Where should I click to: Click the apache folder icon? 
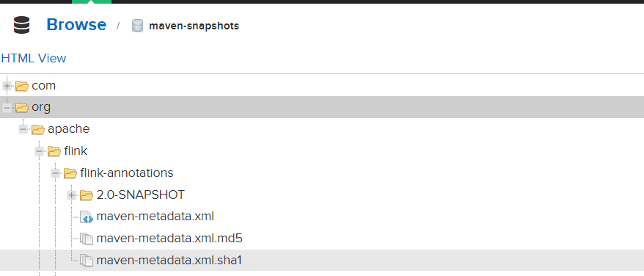[x=38, y=130]
